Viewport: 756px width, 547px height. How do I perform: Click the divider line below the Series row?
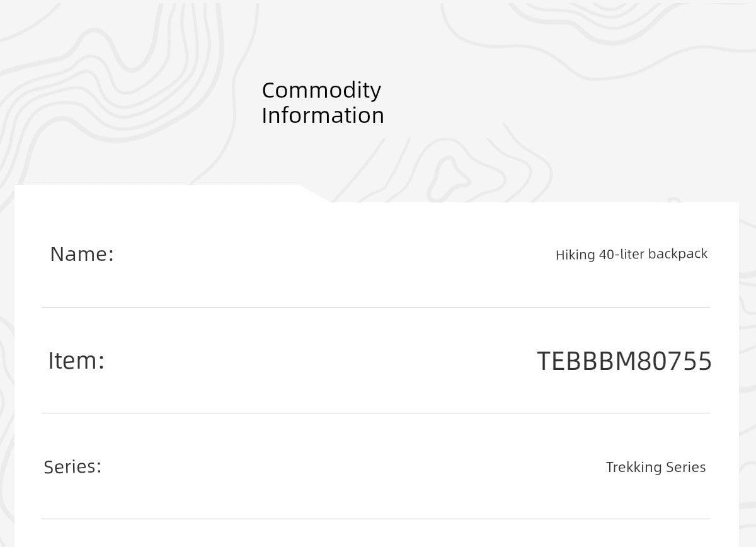[375, 519]
